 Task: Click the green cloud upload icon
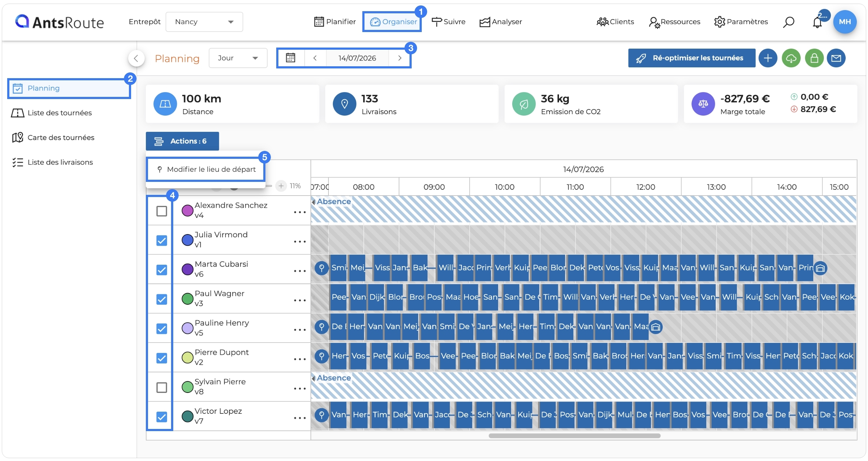point(791,58)
